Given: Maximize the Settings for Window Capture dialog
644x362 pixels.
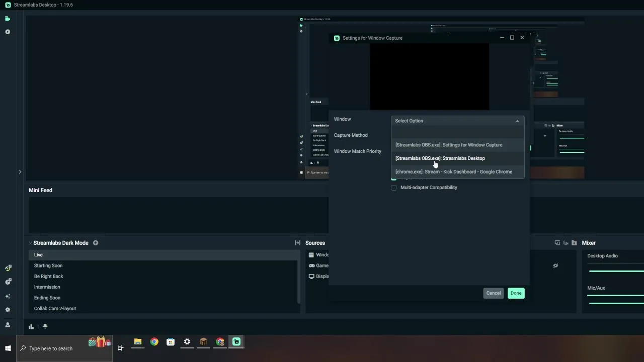Looking at the screenshot, I should pyautogui.click(x=512, y=38).
